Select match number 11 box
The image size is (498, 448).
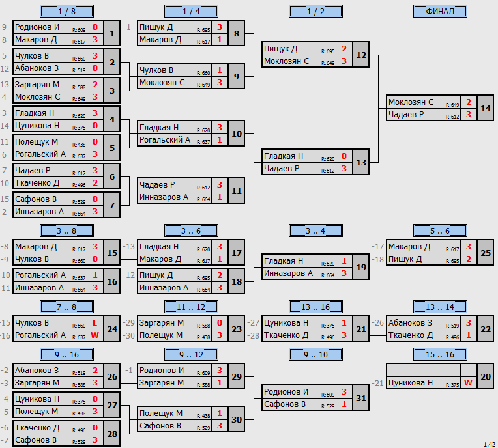pyautogui.click(x=237, y=191)
